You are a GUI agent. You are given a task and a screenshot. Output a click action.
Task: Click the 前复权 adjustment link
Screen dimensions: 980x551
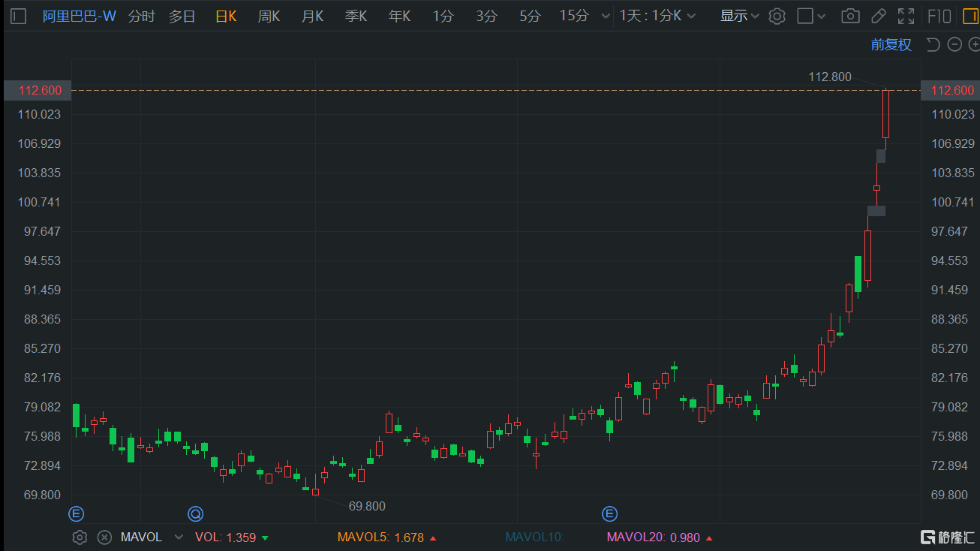(891, 44)
